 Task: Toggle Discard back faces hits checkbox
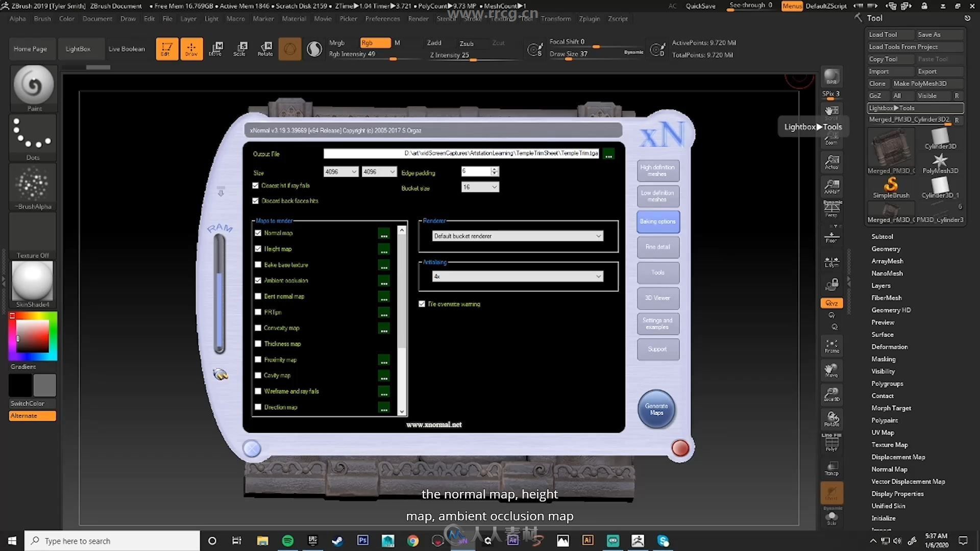(255, 201)
